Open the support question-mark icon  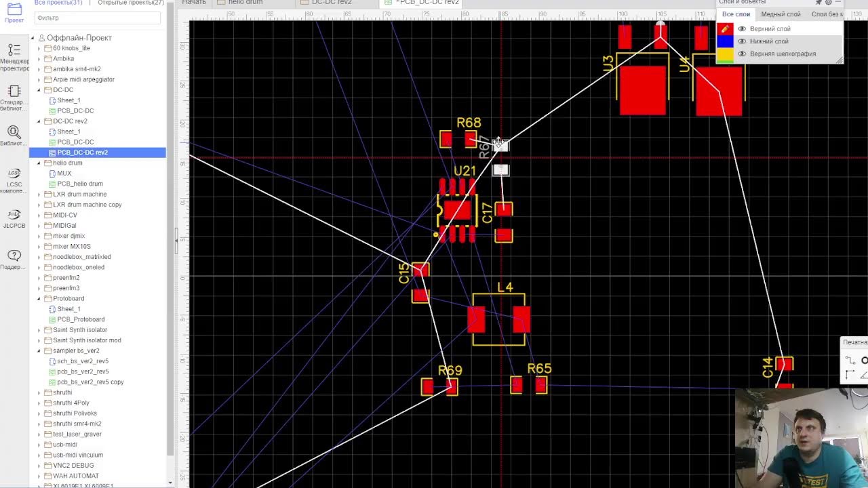(14, 255)
